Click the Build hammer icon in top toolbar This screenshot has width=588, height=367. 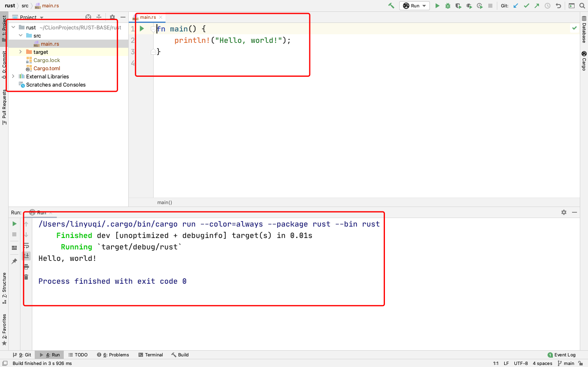391,6
